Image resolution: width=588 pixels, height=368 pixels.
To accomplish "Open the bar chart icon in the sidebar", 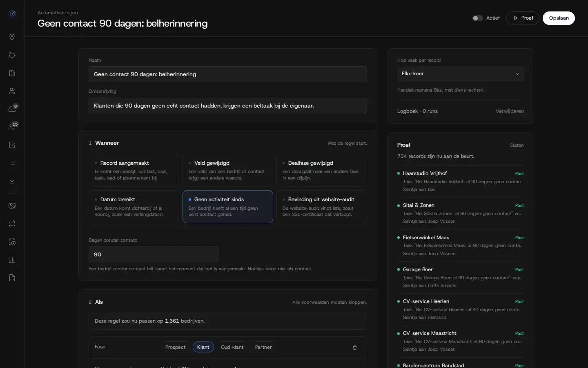I will [12, 260].
